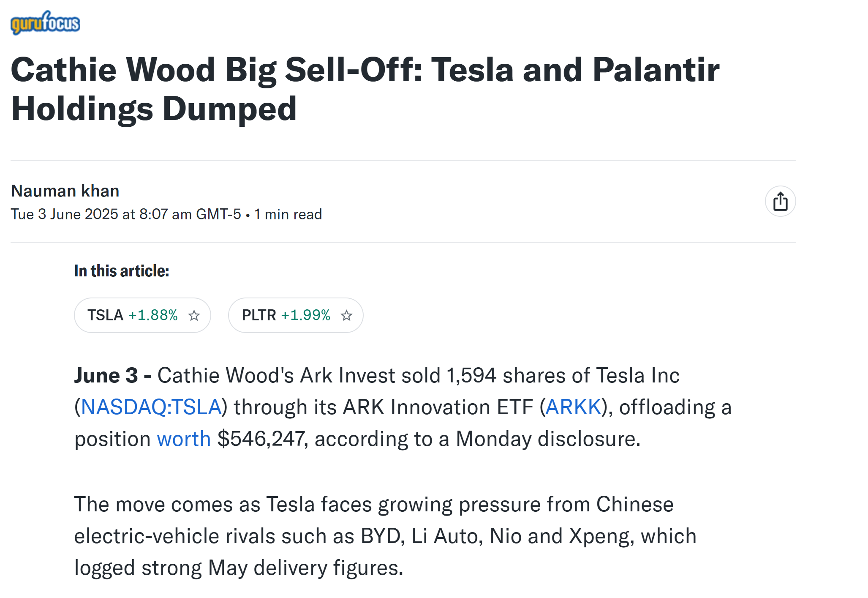Follow the ARKK link
Image resolution: width=868 pixels, height=598 pixels.
coord(573,407)
